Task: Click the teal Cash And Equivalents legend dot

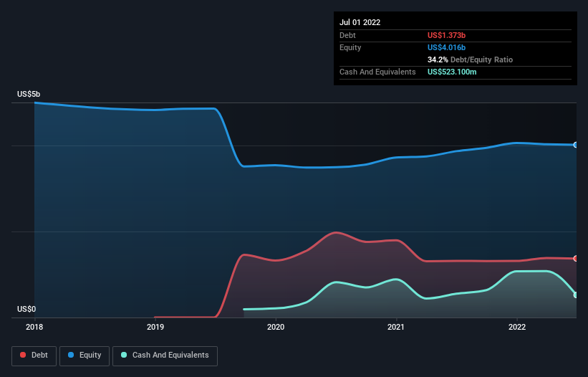Action: pos(124,355)
